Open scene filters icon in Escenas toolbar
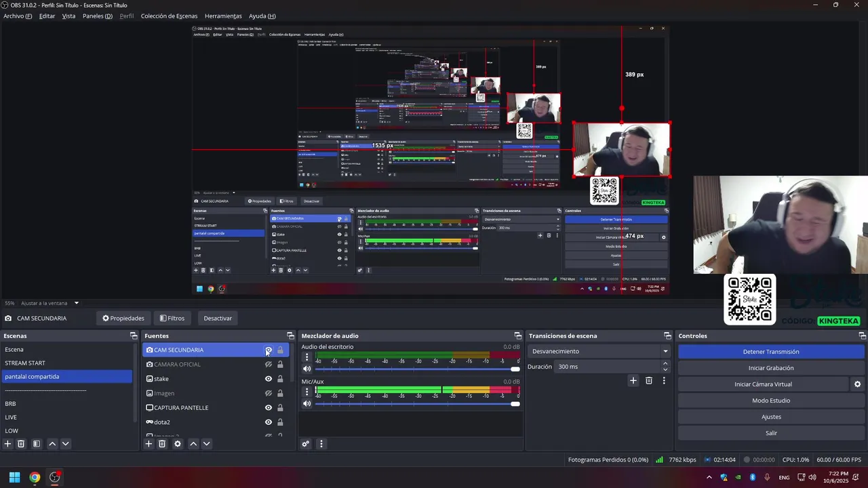Screen dimensions: 868x488 tap(37, 444)
